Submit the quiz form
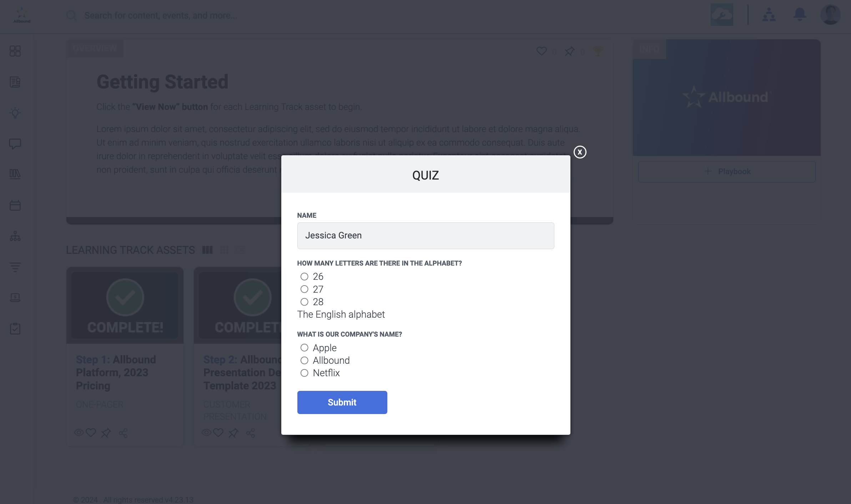 pos(342,402)
